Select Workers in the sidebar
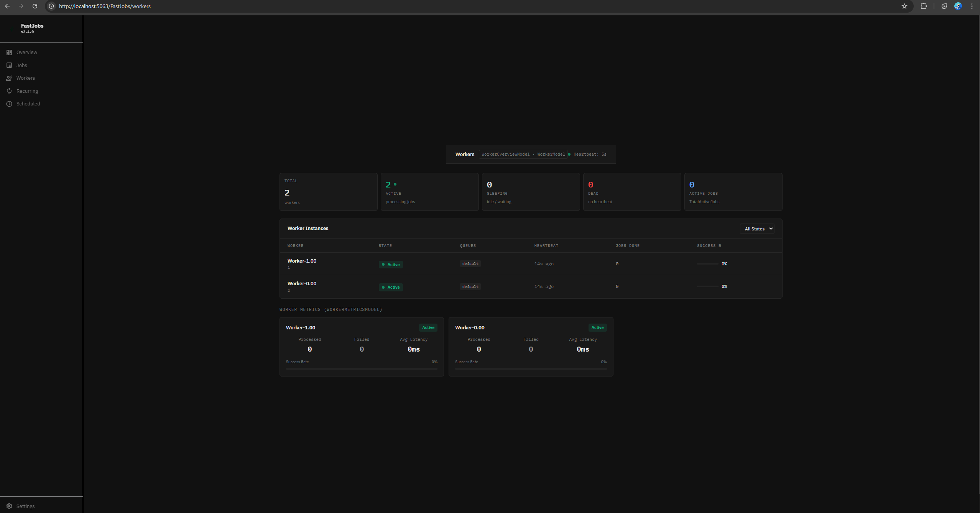980x513 pixels. coord(26,78)
